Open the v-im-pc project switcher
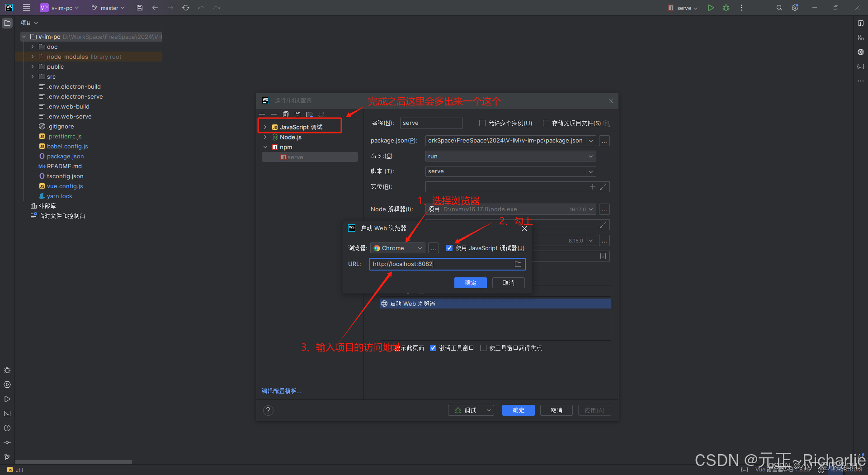The width and height of the screenshot is (868, 475). 59,7
